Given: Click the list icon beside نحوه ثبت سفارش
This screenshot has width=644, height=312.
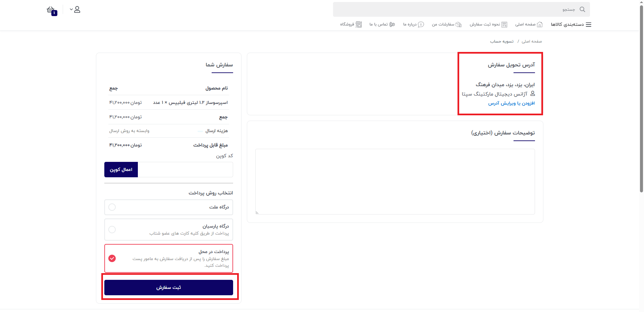Looking at the screenshot, I should [504, 24].
